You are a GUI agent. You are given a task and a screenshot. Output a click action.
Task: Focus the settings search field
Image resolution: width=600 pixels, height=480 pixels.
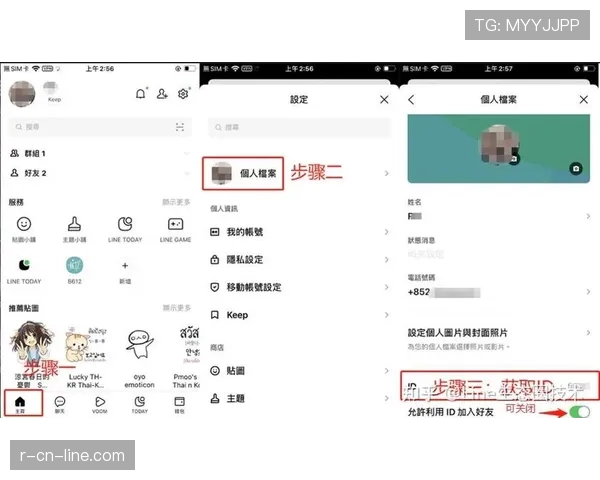300,127
